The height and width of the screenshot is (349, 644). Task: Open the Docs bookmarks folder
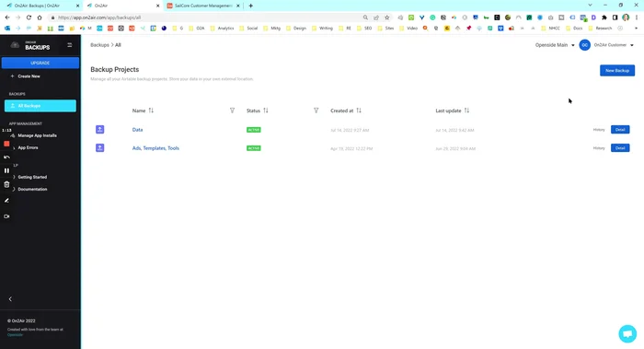575,29
